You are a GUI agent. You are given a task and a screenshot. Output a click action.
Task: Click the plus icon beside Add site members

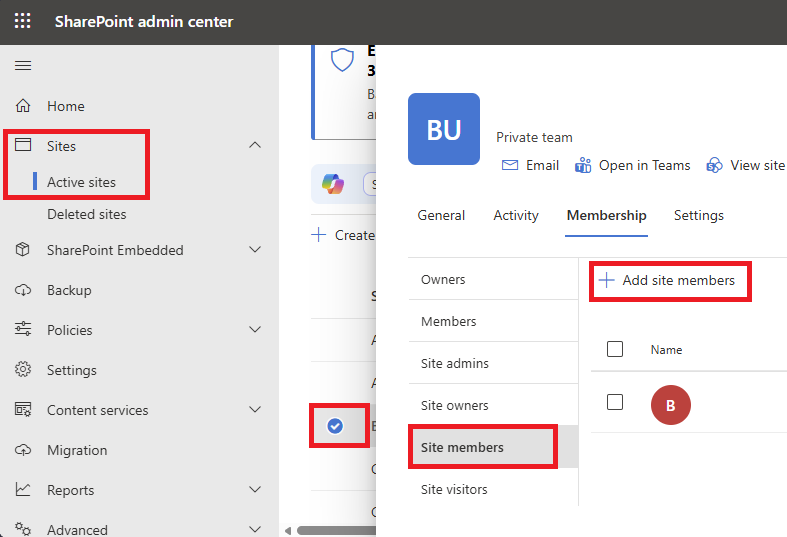point(606,280)
